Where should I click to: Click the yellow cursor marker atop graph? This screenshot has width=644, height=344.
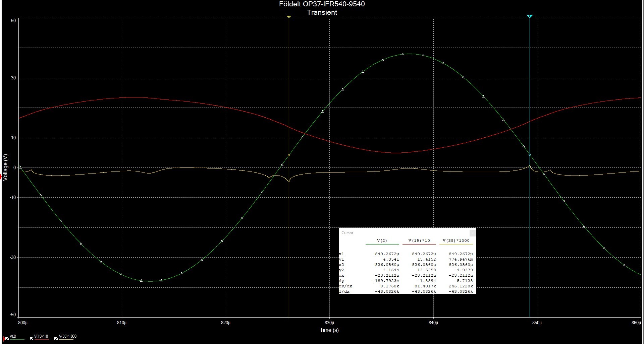(x=289, y=16)
